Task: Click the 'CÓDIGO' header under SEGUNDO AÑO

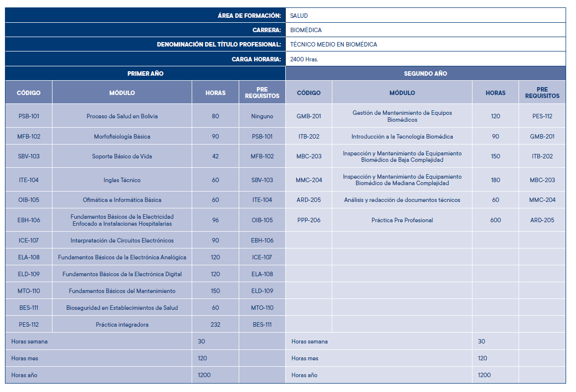Action: tap(309, 93)
